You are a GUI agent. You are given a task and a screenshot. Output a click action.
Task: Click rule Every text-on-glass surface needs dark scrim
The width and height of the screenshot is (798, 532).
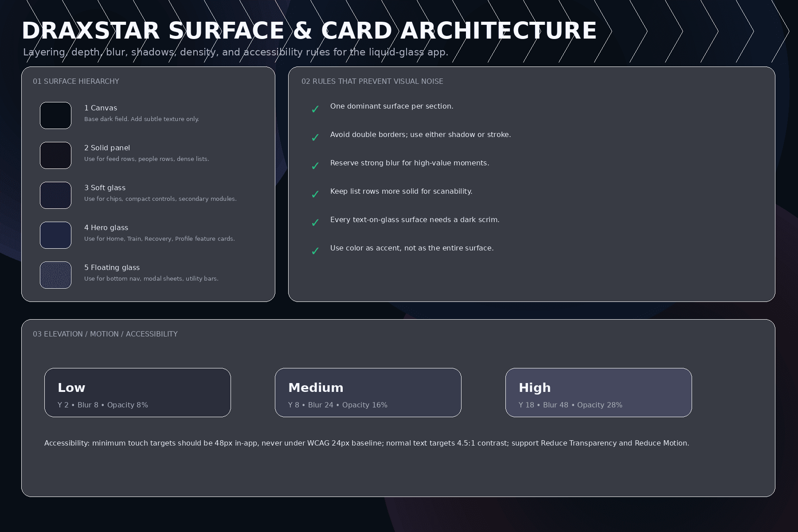pyautogui.click(x=415, y=220)
